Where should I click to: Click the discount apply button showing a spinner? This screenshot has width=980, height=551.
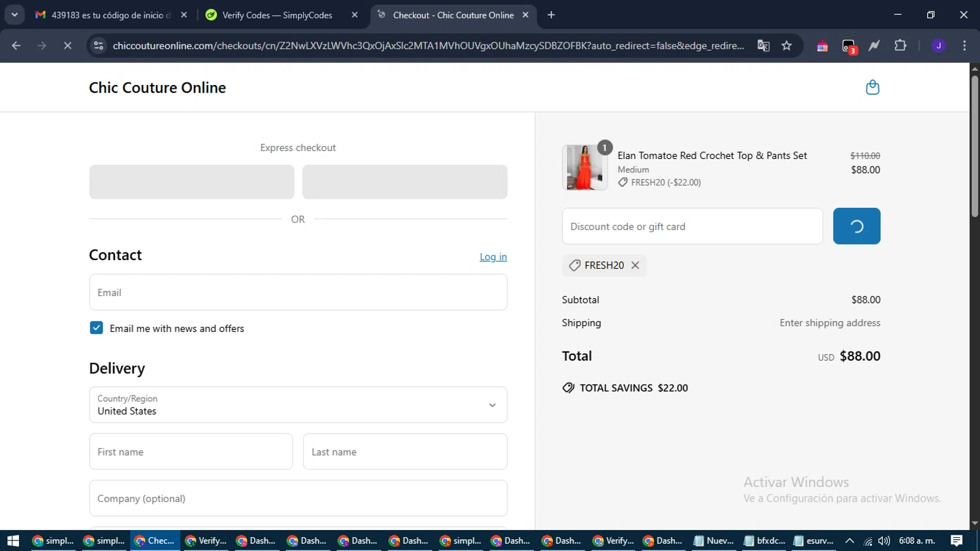(857, 226)
